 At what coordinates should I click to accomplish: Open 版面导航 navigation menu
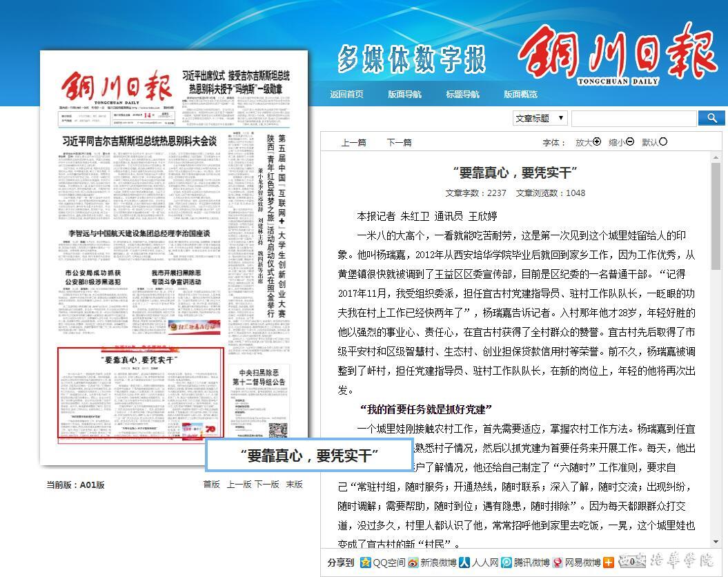[404, 95]
